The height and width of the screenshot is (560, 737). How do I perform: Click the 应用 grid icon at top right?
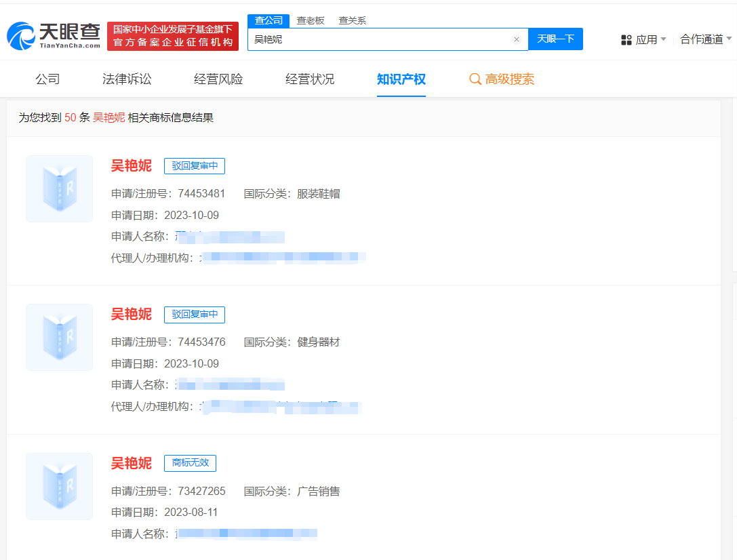pyautogui.click(x=626, y=39)
